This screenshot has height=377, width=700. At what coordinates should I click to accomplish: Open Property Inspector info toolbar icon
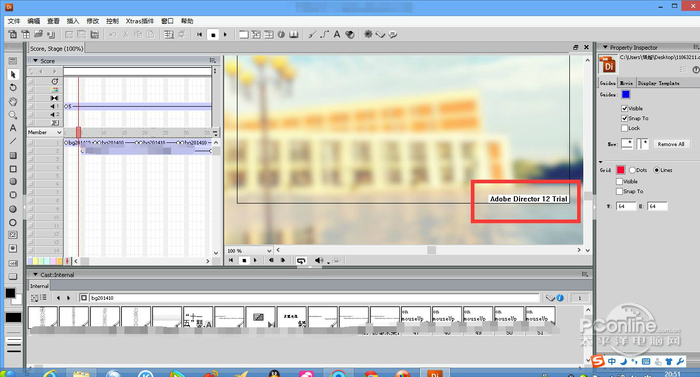click(x=281, y=34)
